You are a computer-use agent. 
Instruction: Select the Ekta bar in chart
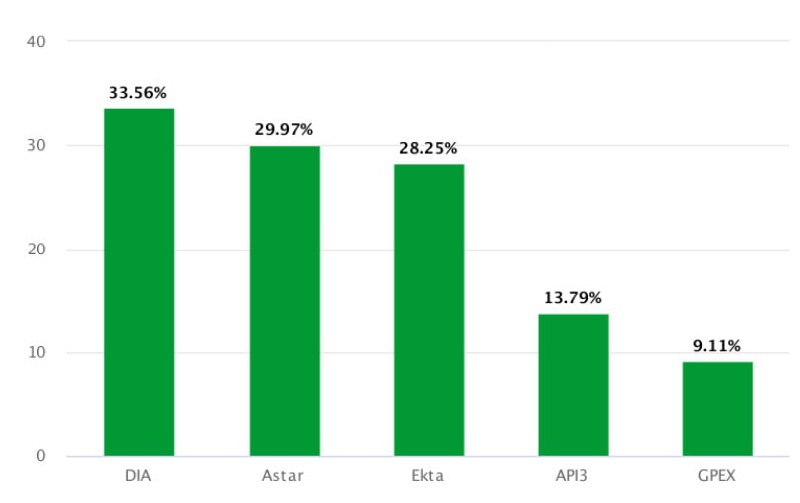(x=428, y=310)
